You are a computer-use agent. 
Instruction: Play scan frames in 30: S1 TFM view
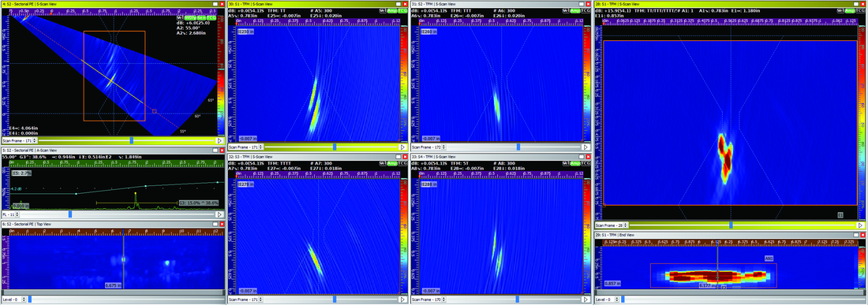point(402,147)
